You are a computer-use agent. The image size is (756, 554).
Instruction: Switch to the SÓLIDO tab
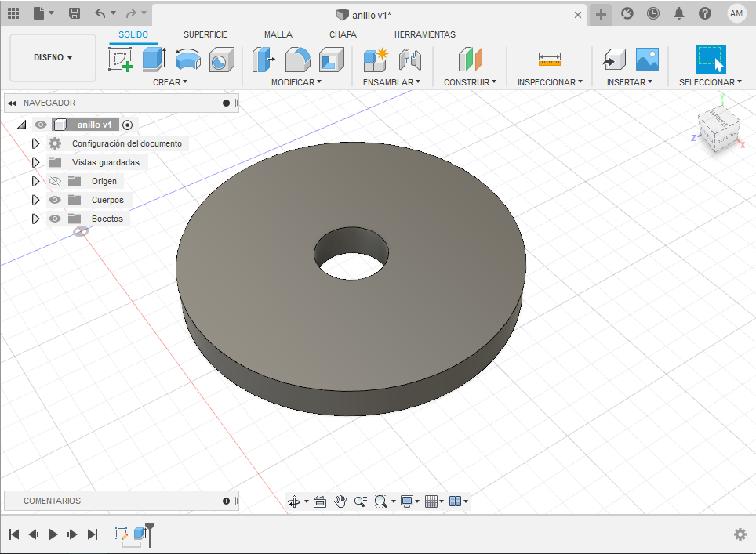pos(133,34)
